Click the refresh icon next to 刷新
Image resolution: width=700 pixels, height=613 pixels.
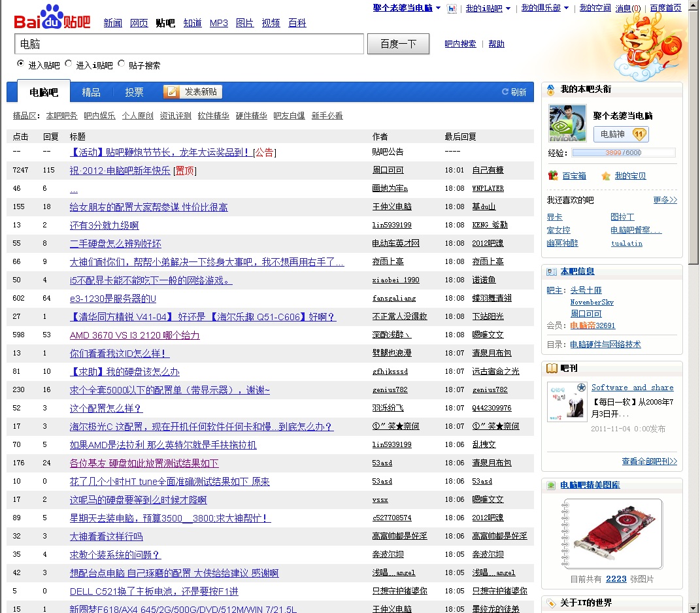point(505,91)
